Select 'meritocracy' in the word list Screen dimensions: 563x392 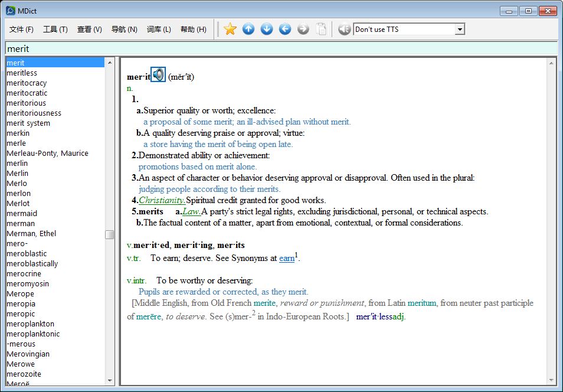(x=27, y=83)
